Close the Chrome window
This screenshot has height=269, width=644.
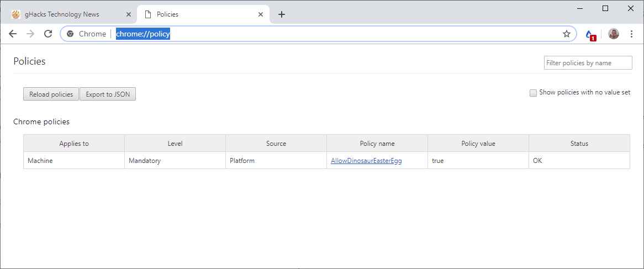631,8
